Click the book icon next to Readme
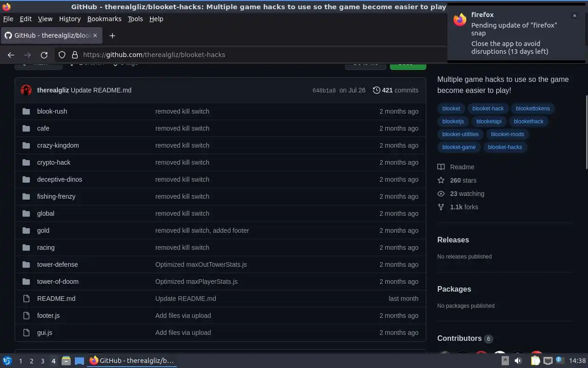Viewport: 588px width, 368px height. [441, 167]
